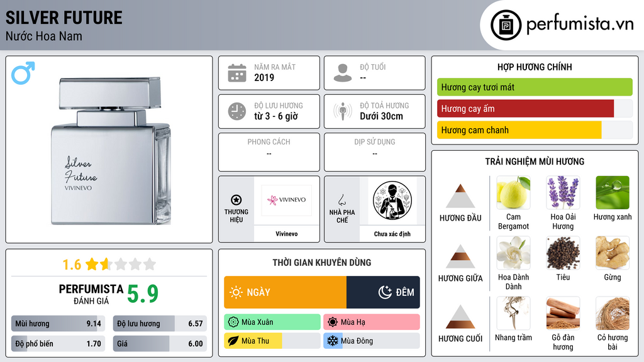644x362 pixels.
Task: Click the clock icon for Độ lưu hương
Action: 237,111
